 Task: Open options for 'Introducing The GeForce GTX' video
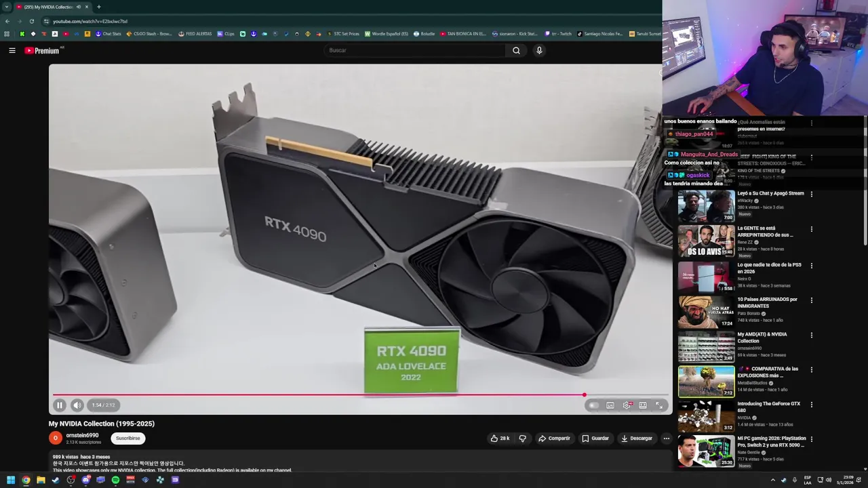point(811,405)
